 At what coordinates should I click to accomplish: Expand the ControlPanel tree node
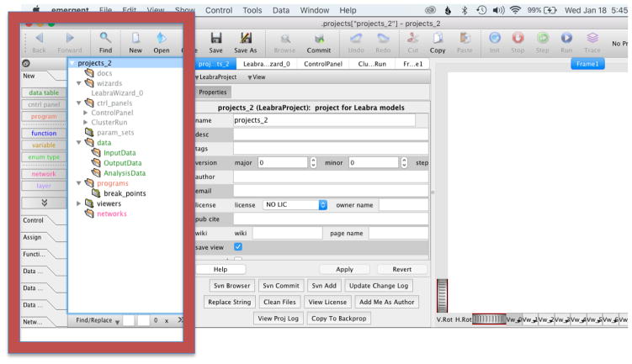point(85,112)
